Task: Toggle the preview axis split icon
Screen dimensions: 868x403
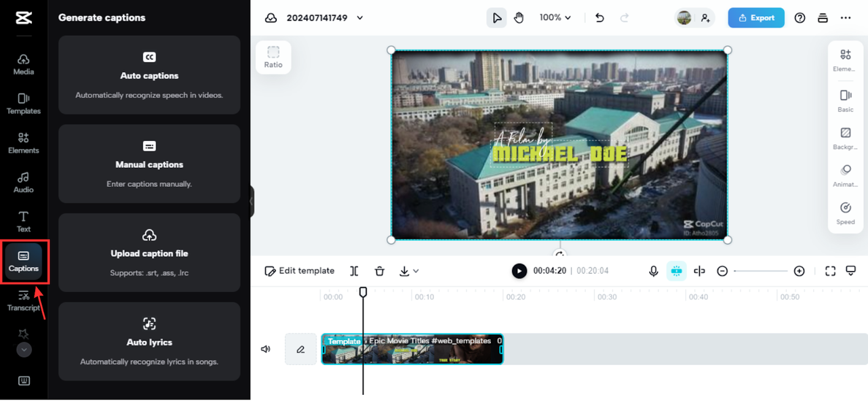Action: pos(699,271)
